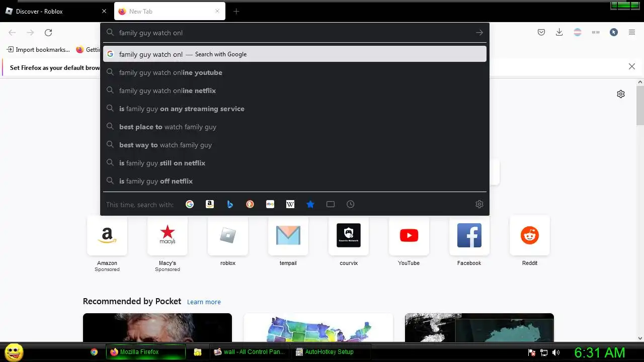Screen dimensions: 644x362
Task: Search with Amazon one-off engine icon
Action: (x=210, y=204)
